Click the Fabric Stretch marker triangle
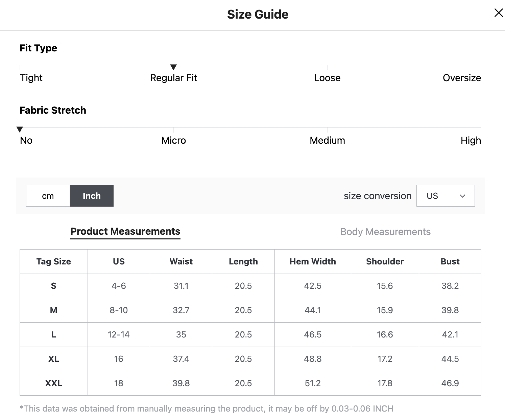The image size is (505, 420). coord(20,130)
